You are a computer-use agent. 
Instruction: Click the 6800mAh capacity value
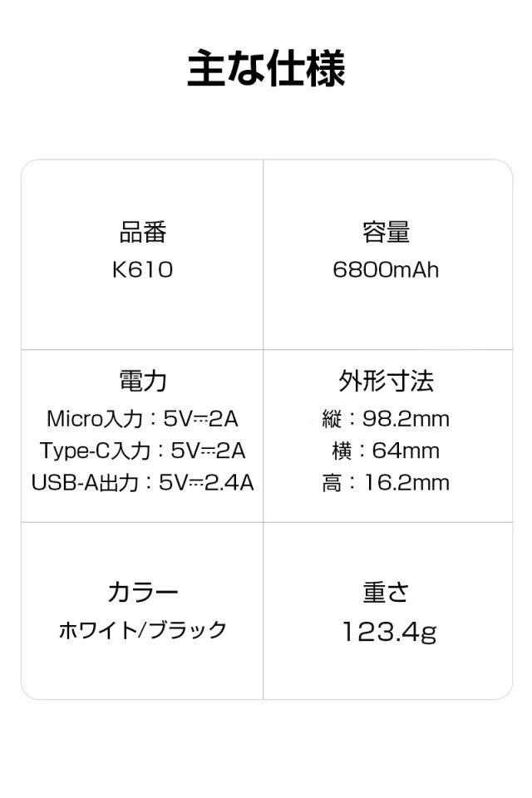point(386,270)
